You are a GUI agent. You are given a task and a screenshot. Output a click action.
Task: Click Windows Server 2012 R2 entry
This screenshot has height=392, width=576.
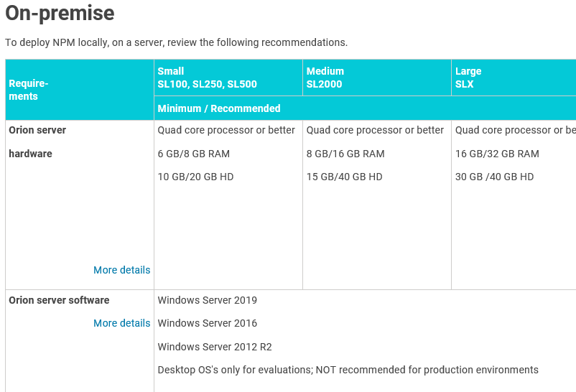coord(215,347)
